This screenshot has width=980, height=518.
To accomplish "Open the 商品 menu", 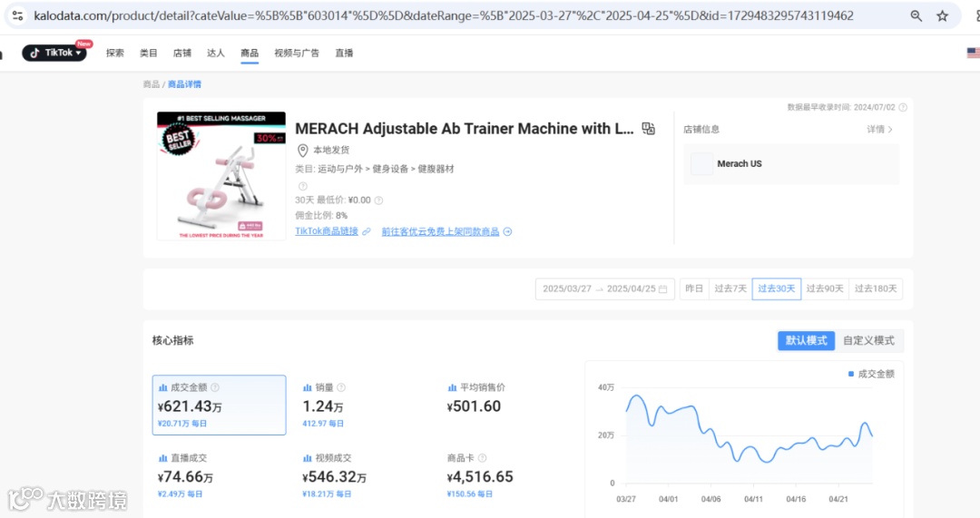I will pos(250,54).
